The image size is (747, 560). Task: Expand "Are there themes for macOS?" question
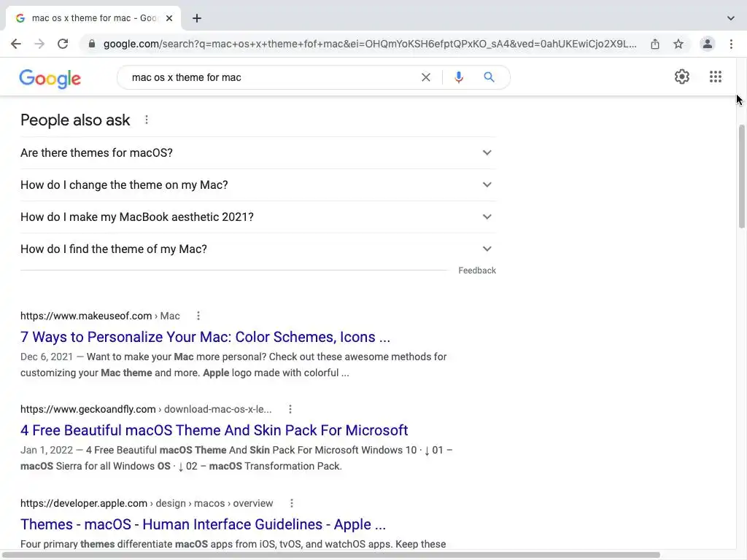(487, 152)
